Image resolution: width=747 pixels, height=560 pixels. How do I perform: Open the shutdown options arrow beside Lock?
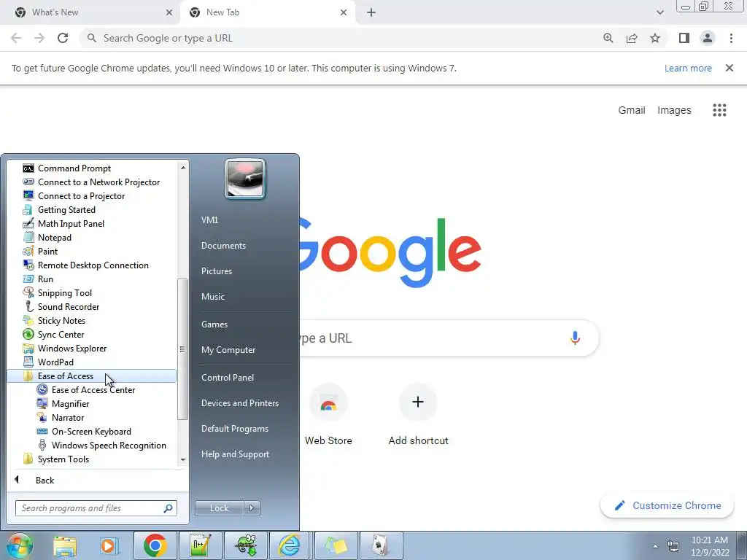(252, 508)
